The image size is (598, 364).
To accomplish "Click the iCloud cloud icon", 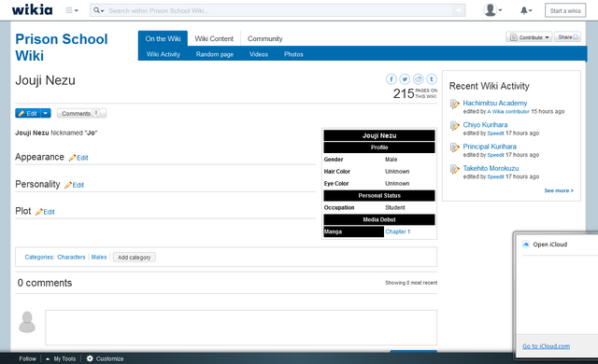I will (525, 245).
